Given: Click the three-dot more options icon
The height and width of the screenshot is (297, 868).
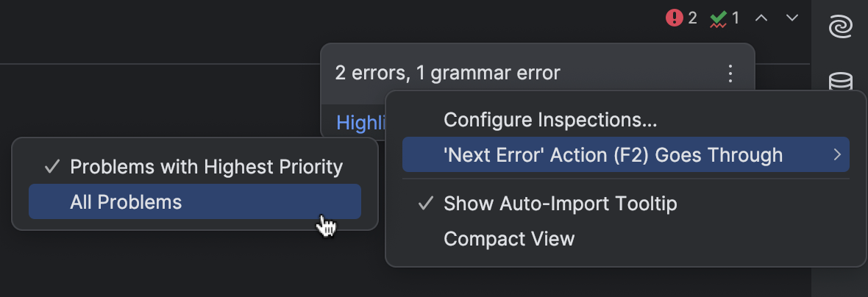Looking at the screenshot, I should [730, 74].
